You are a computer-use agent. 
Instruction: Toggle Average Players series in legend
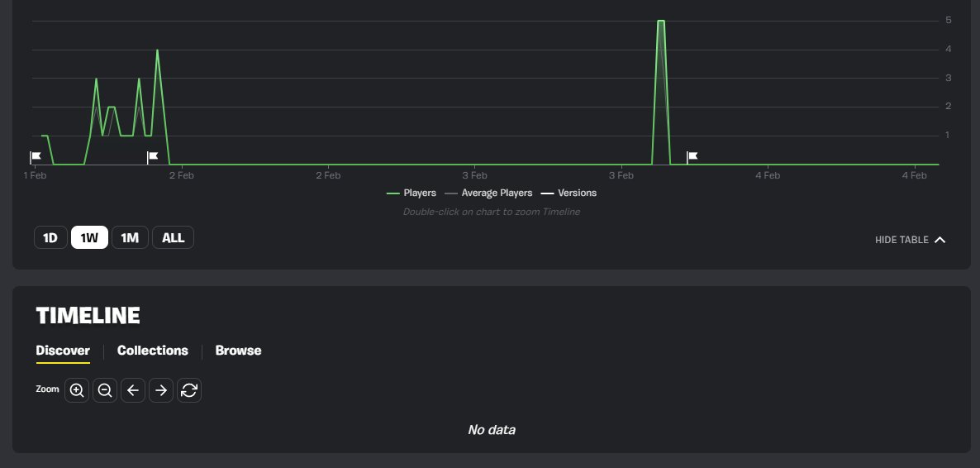tap(488, 193)
